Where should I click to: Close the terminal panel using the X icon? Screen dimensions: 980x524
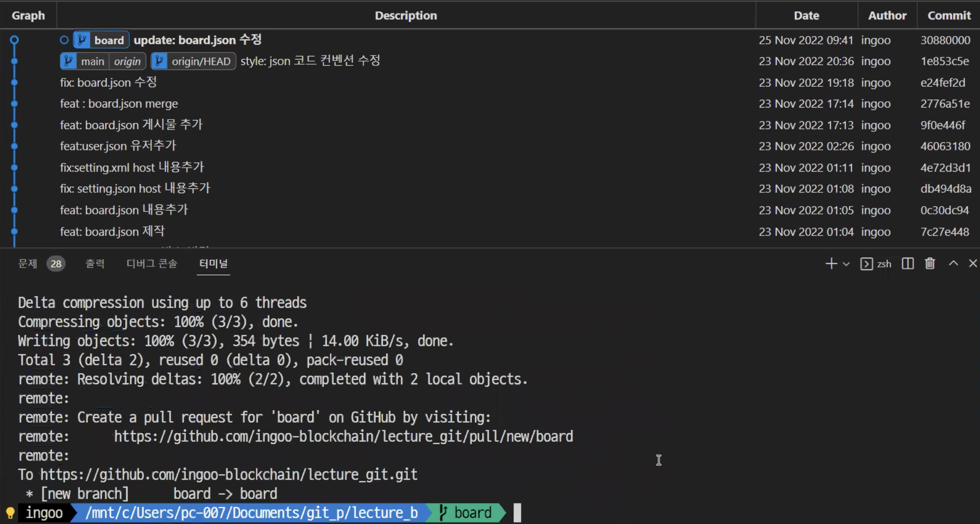(973, 264)
